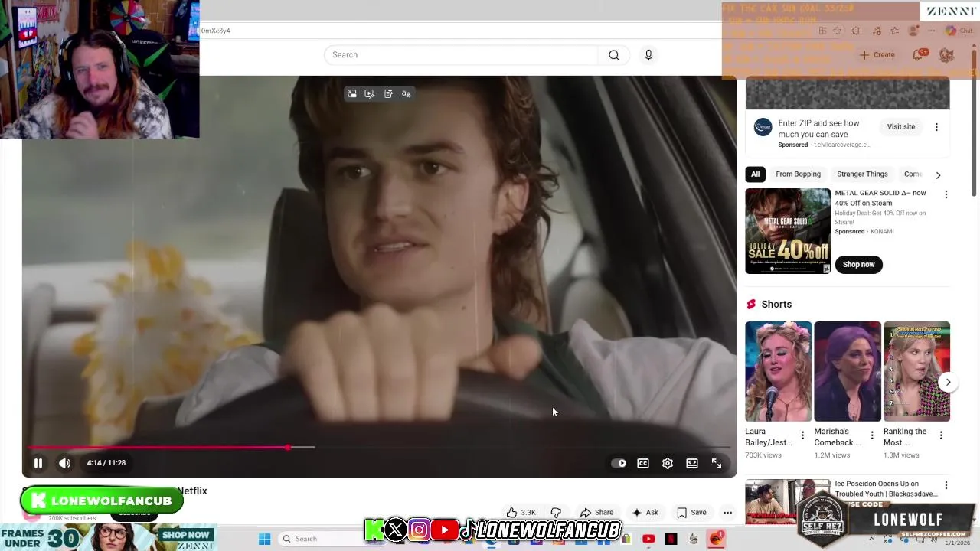This screenshot has width=980, height=551.
Task: Click the video enhance overlay icon
Action: coord(370,93)
